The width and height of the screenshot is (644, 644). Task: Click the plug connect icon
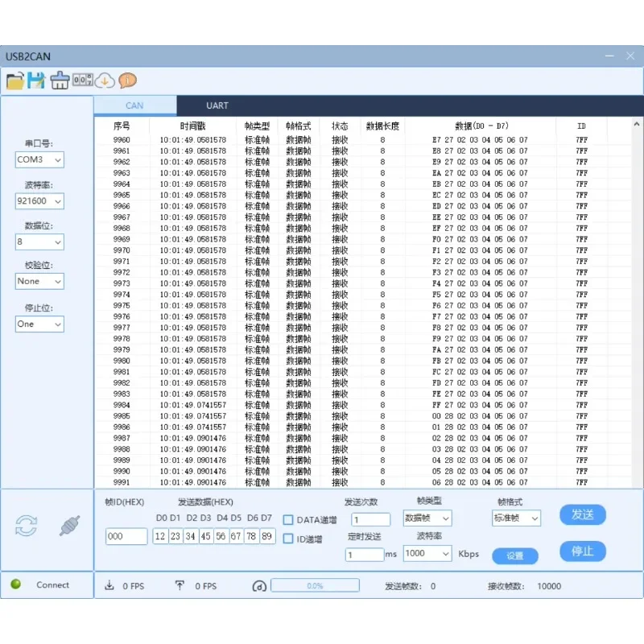[x=70, y=526]
